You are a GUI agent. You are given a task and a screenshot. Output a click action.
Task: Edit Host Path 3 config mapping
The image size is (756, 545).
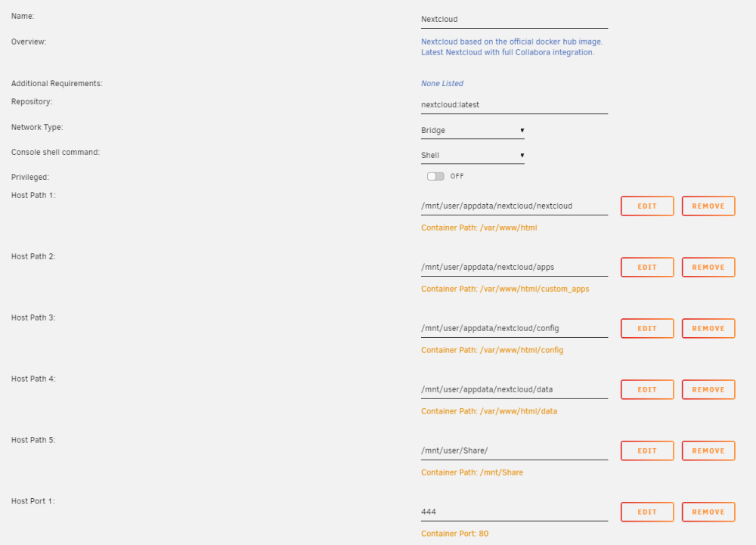[647, 329]
